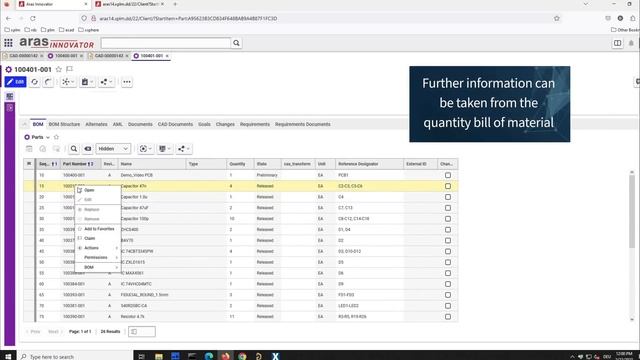Open the Changes tab
The image size is (640, 360).
click(225, 124)
